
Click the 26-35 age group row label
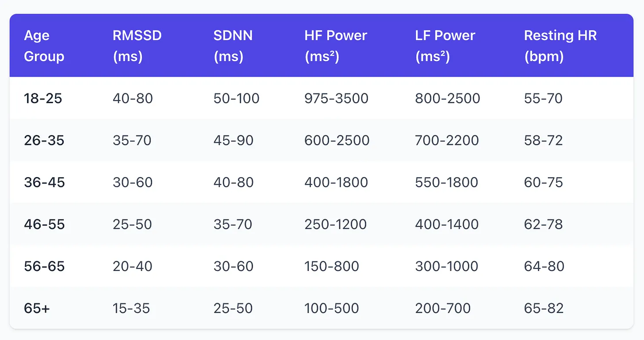tap(44, 140)
